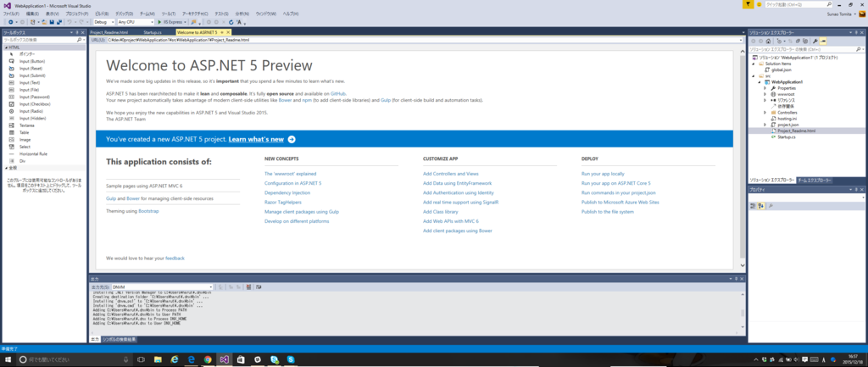
Task: Click the Learn what's new link
Action: click(256, 140)
